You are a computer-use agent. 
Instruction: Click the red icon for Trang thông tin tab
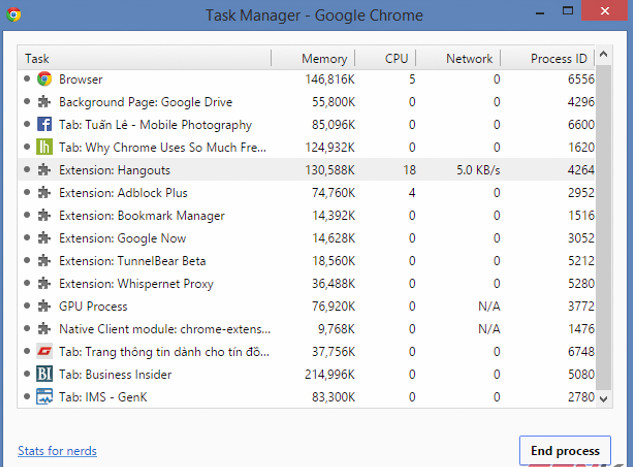click(x=44, y=352)
